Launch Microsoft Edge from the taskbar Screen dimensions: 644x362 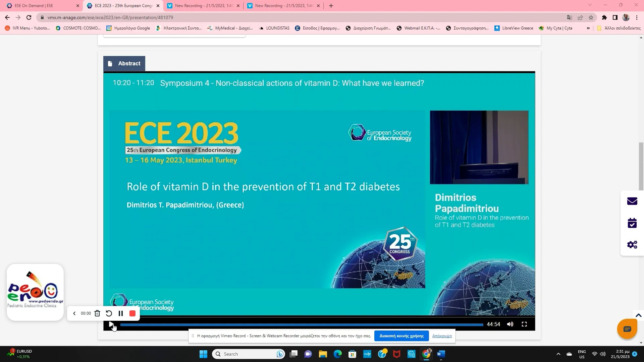click(x=337, y=354)
